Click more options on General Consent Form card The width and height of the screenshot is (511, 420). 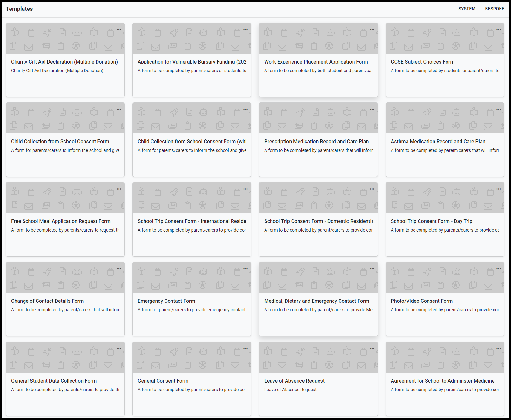245,349
